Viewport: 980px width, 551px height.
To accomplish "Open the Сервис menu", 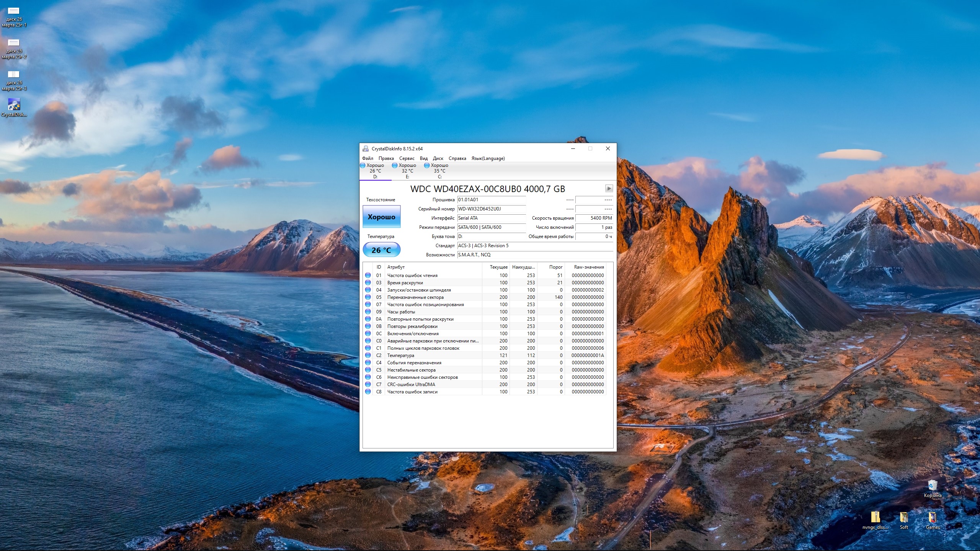I will [407, 158].
